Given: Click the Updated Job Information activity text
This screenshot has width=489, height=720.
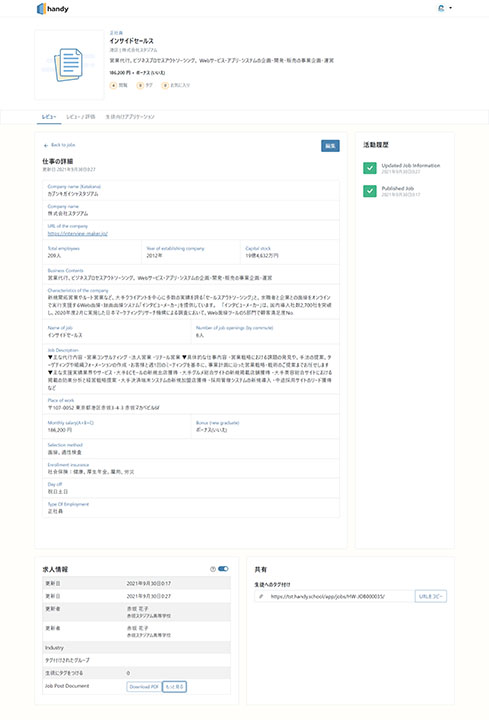Looking at the screenshot, I should [410, 165].
